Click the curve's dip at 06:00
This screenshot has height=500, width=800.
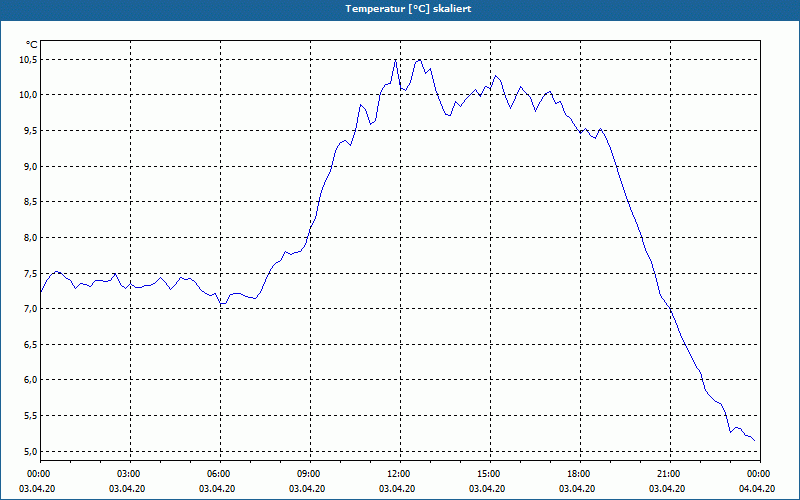click(x=221, y=304)
